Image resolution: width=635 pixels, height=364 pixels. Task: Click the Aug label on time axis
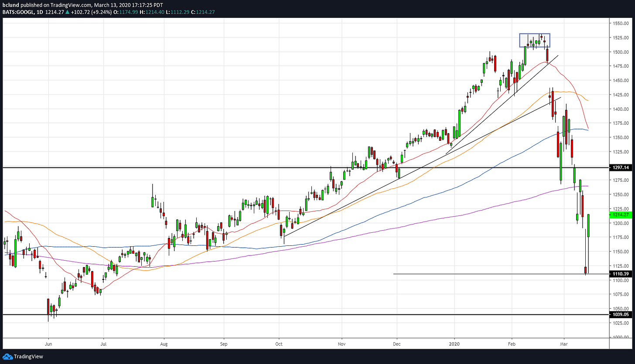pyautogui.click(x=164, y=343)
